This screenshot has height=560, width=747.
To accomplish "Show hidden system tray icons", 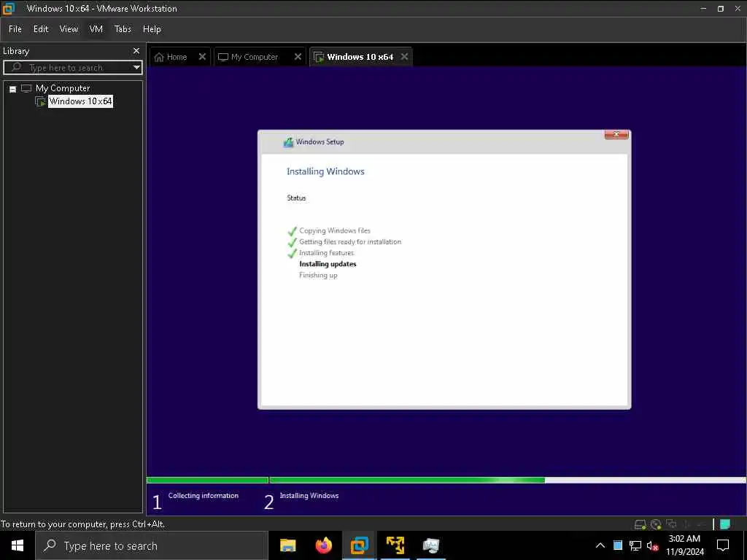I will tap(600, 545).
